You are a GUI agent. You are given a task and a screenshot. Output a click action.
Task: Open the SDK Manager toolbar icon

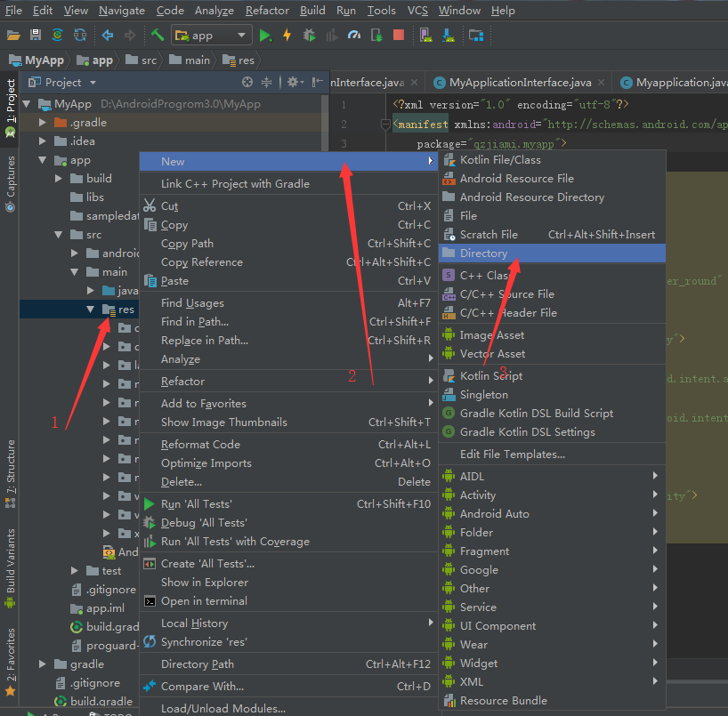449,35
